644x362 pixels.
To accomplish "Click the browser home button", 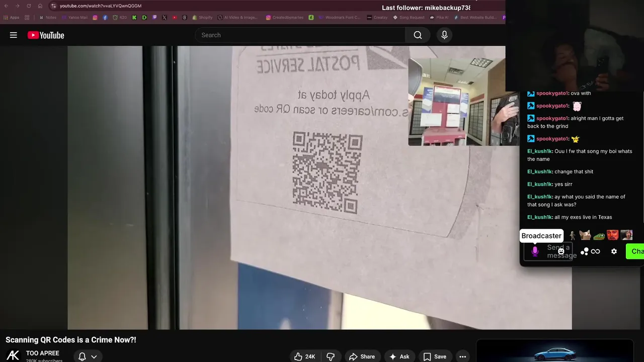I will (x=40, y=6).
